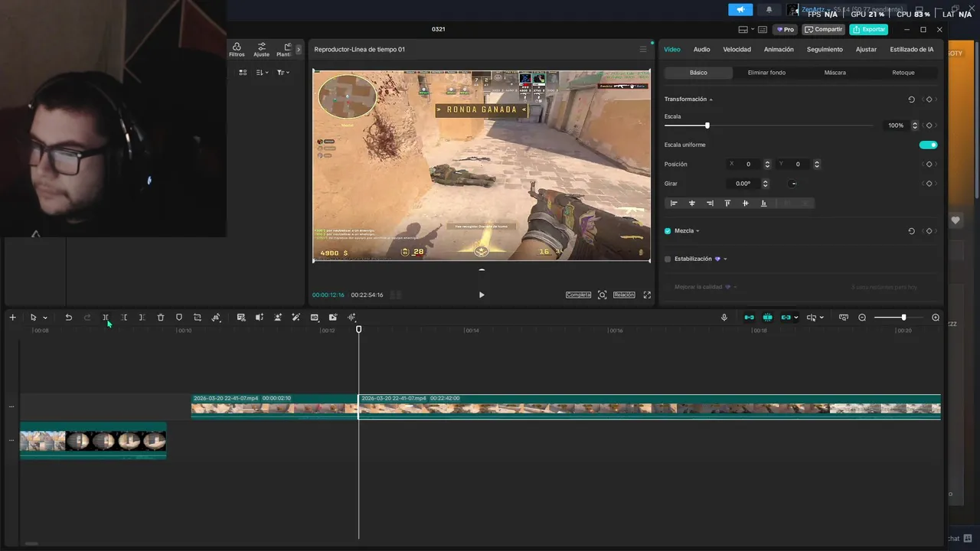
Task: Click the plus icon at timeline toolbar start
Action: [12, 318]
